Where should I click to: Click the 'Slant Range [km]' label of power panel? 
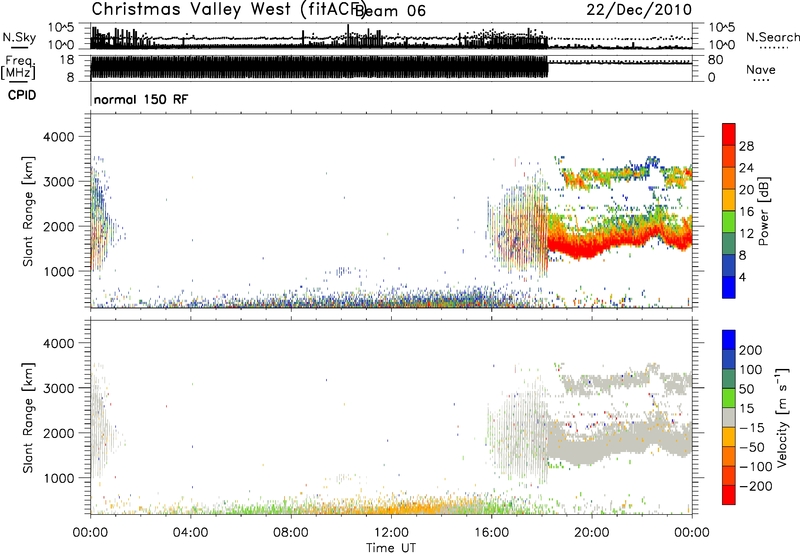[28, 211]
